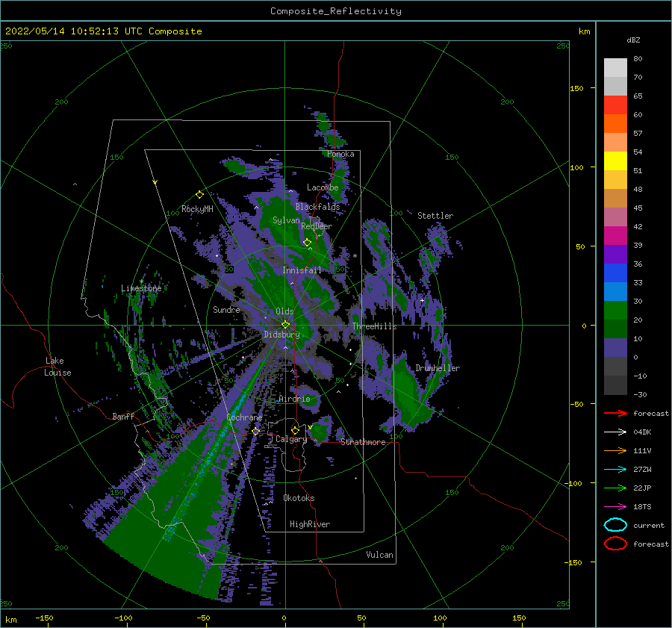Select the purple 36-39 dBZ swatch

pyautogui.click(x=615, y=254)
